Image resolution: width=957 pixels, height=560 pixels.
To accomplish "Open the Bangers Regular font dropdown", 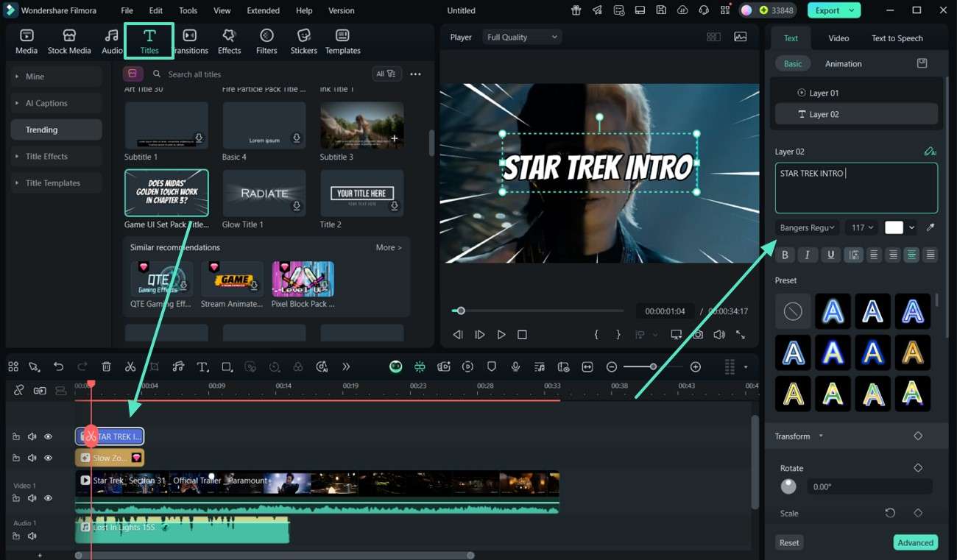I will coord(808,227).
